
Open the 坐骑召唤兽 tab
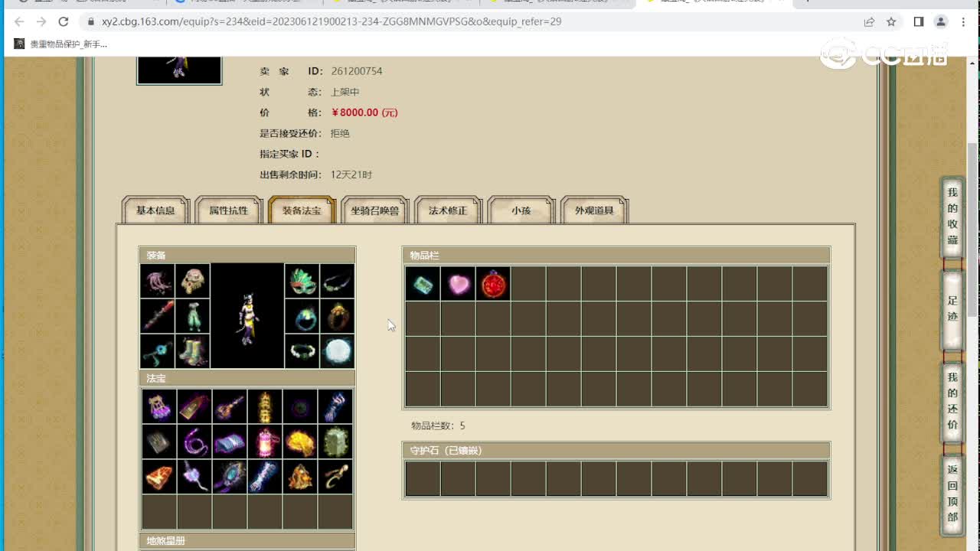(x=375, y=210)
